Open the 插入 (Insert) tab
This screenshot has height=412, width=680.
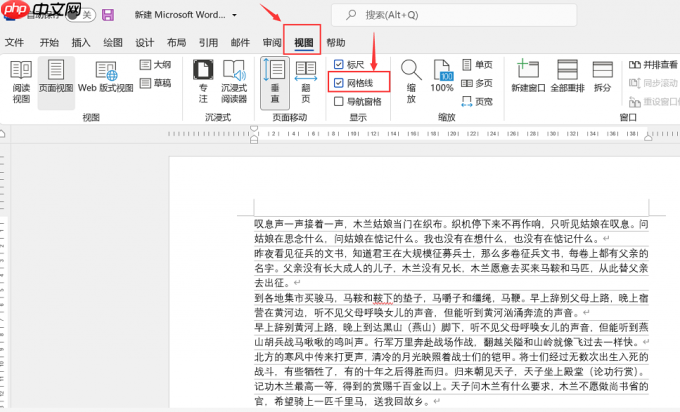[x=81, y=43]
